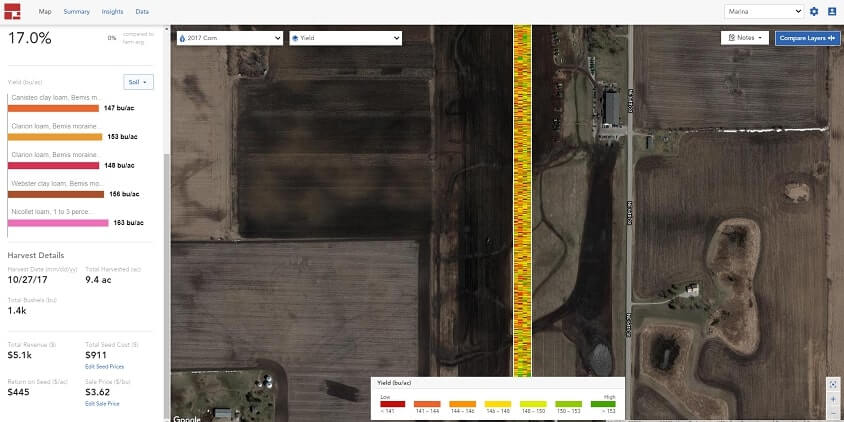
Task: Select the red low yield legend swatch
Action: click(392, 404)
